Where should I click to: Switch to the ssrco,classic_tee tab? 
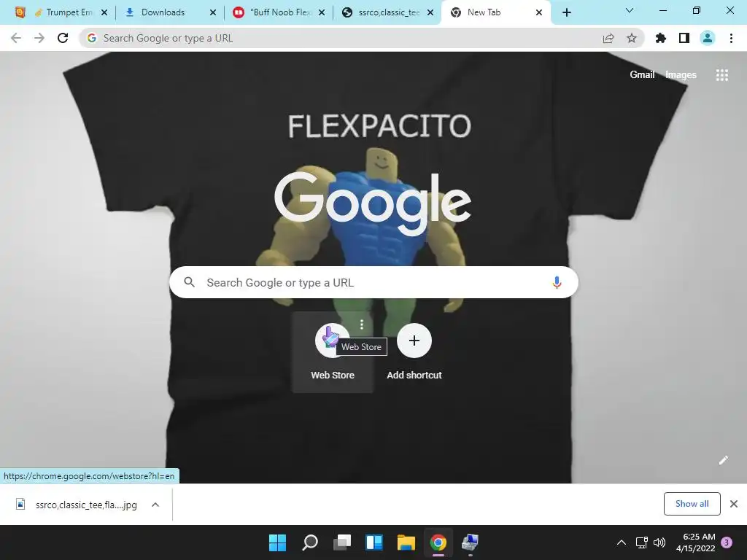tap(385, 12)
